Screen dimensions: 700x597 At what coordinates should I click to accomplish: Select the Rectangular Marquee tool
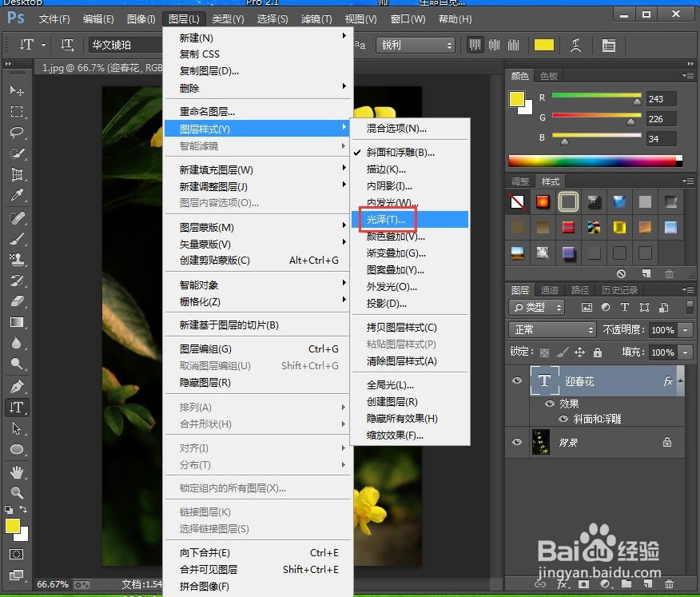tap(17, 111)
